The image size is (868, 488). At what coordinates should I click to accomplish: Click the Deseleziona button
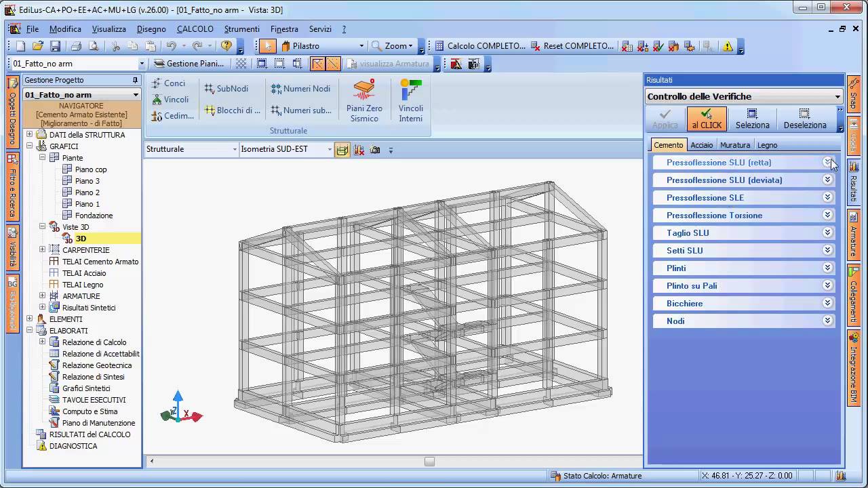[805, 119]
